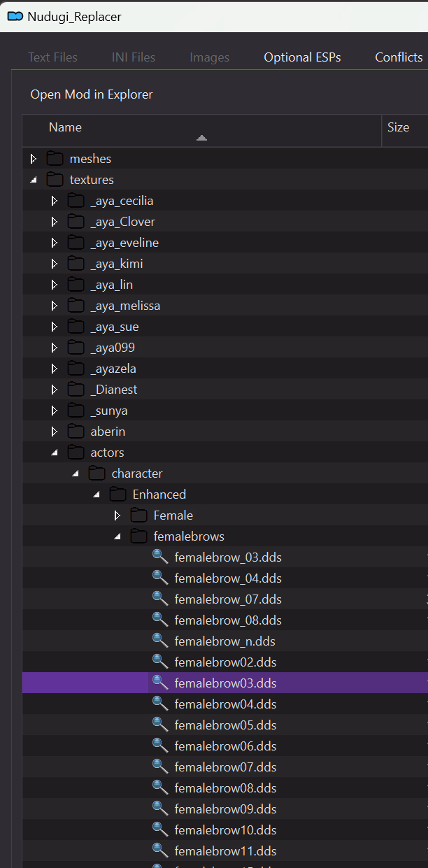Expand the meshes folder tree node
Viewport: 428px width, 868px height.
tap(34, 159)
